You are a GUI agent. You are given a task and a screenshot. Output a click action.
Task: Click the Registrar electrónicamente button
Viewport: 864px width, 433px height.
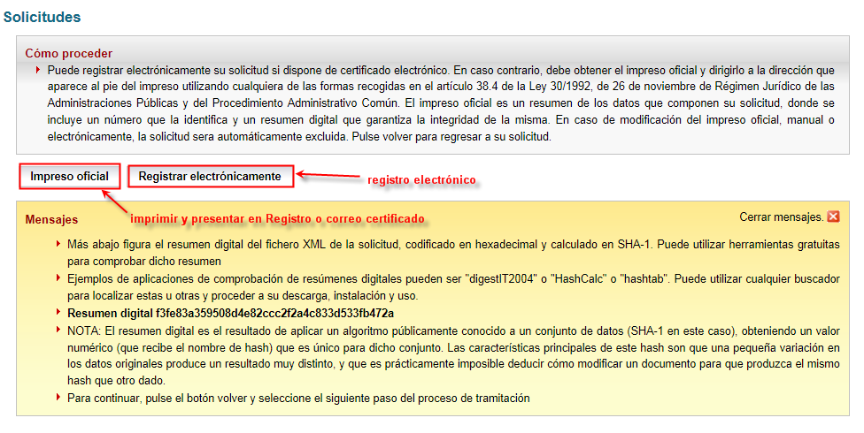[210, 176]
